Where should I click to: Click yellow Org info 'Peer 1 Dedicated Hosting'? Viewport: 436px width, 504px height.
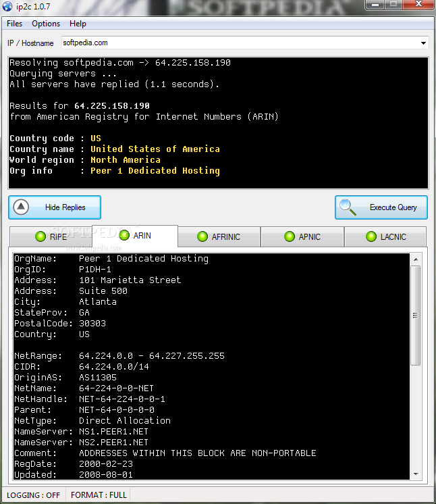(155, 171)
